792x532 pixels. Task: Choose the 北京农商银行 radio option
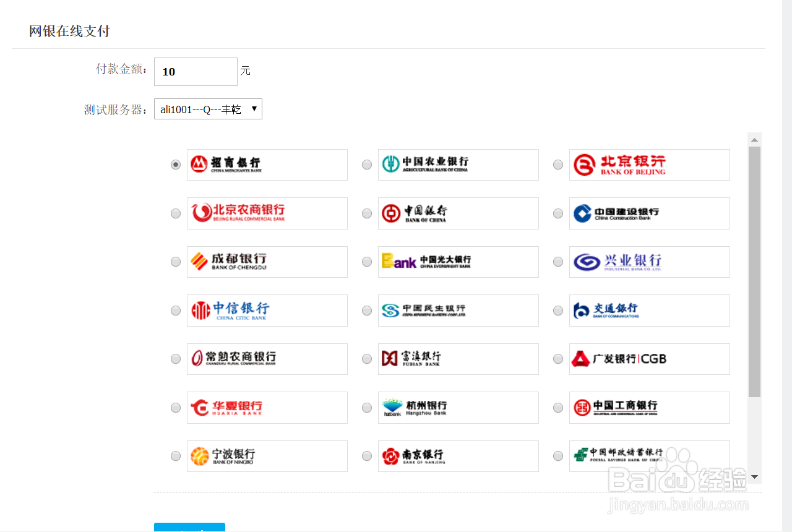176,213
